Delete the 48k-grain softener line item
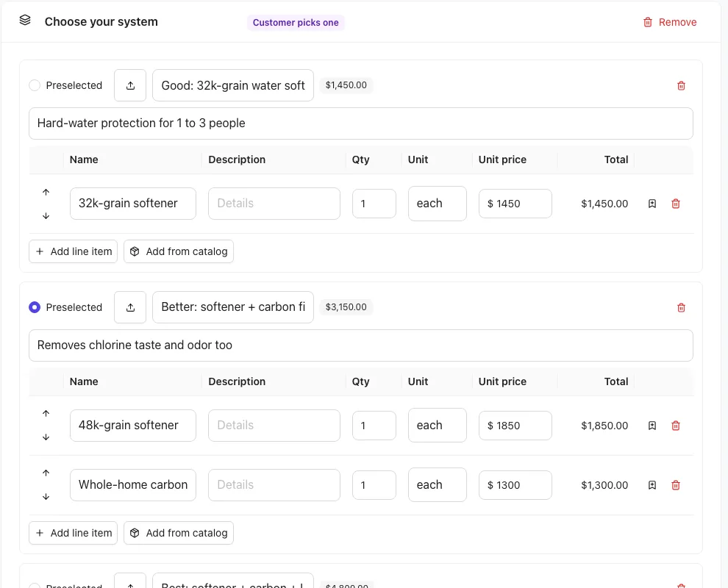This screenshot has width=728, height=588. point(676,426)
